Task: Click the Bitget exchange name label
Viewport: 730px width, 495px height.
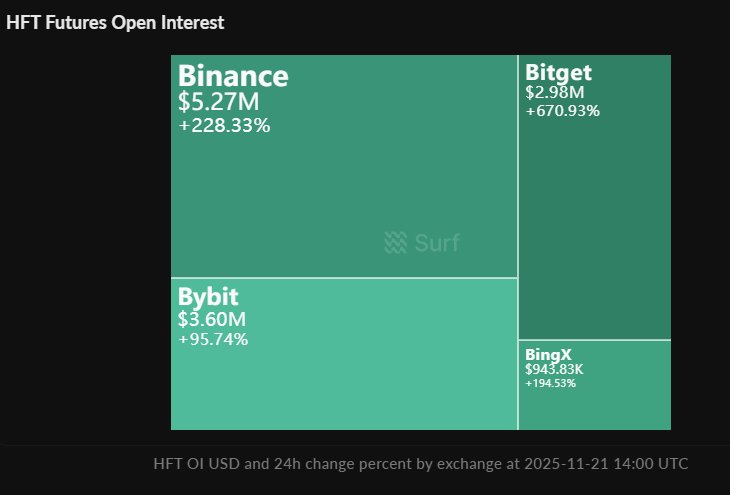Action: coord(558,73)
